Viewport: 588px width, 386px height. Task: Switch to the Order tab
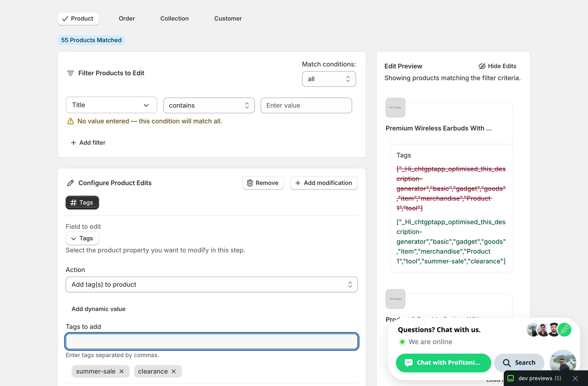click(x=127, y=18)
